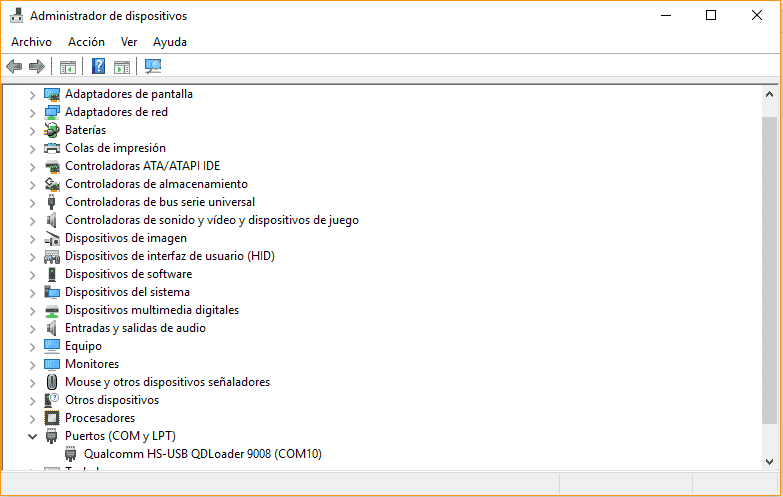This screenshot has height=497, width=783.
Task: Click Scan for hardware changes toolbar icon
Action: pyautogui.click(x=153, y=66)
